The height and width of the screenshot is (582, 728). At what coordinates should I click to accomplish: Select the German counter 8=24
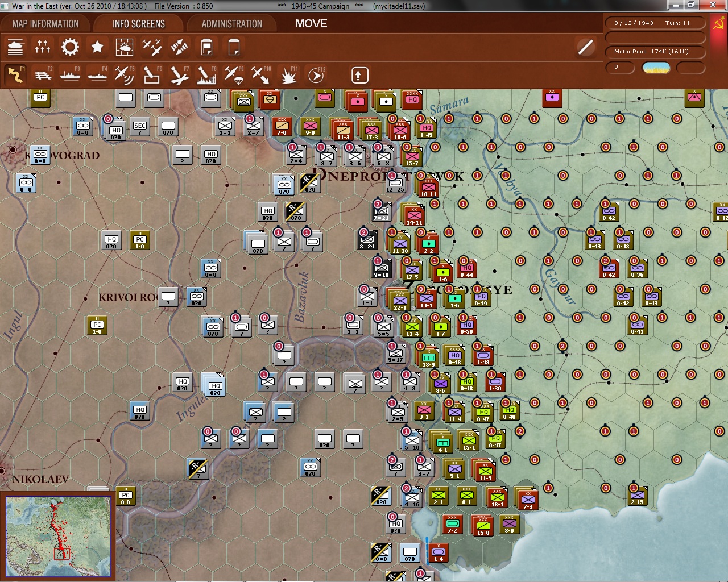pos(367,240)
